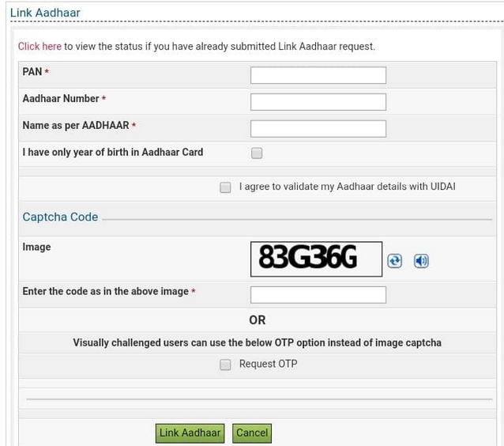504x446 pixels.
Task: Agree to validate Aadhaar details with UIDAI
Action: (225, 187)
